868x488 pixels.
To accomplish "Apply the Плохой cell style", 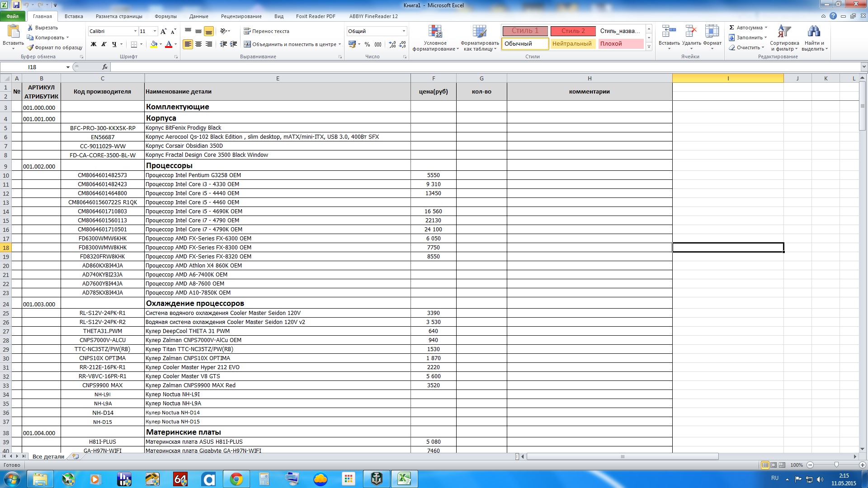I will click(621, 44).
